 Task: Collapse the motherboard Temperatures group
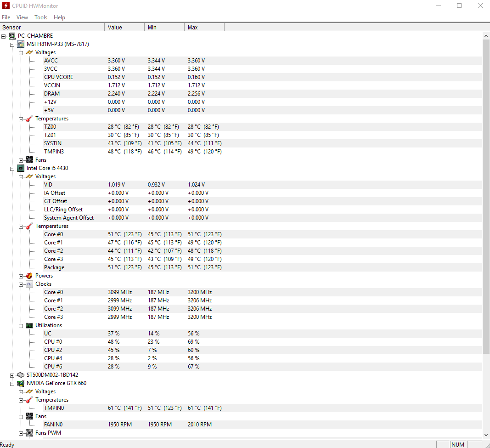coord(21,119)
